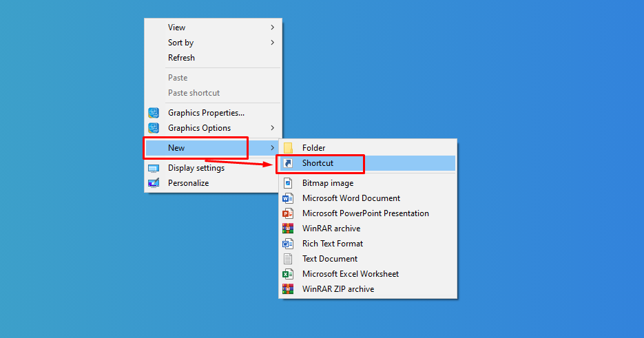Viewport: 644px width, 338px height.
Task: Expand the Graphics Options submenu arrow
Action: point(273,128)
